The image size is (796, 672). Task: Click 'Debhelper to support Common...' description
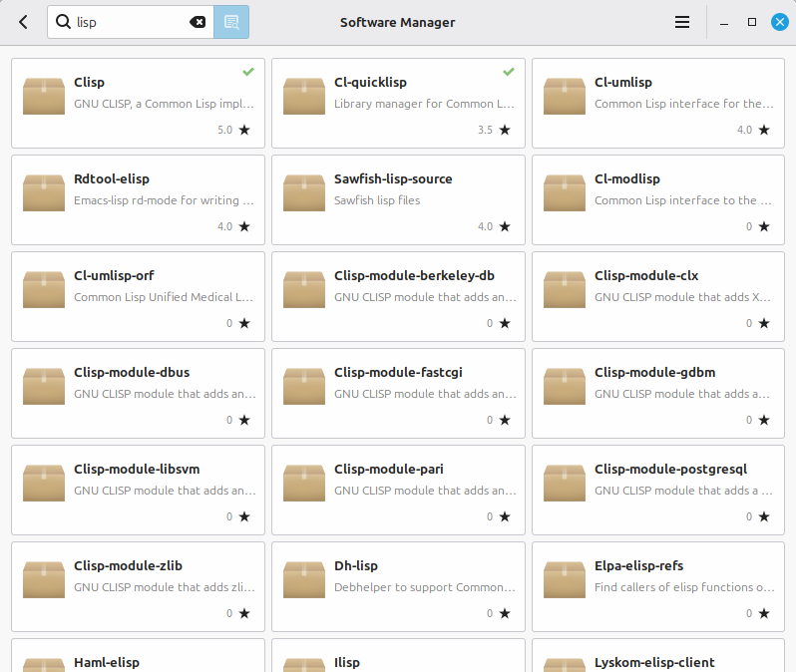(425, 587)
